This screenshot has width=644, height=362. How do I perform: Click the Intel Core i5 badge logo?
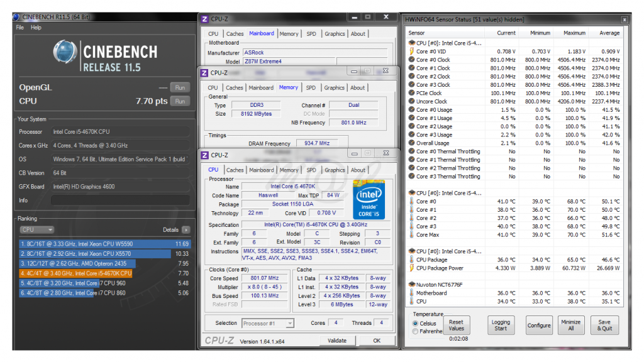pos(369,200)
